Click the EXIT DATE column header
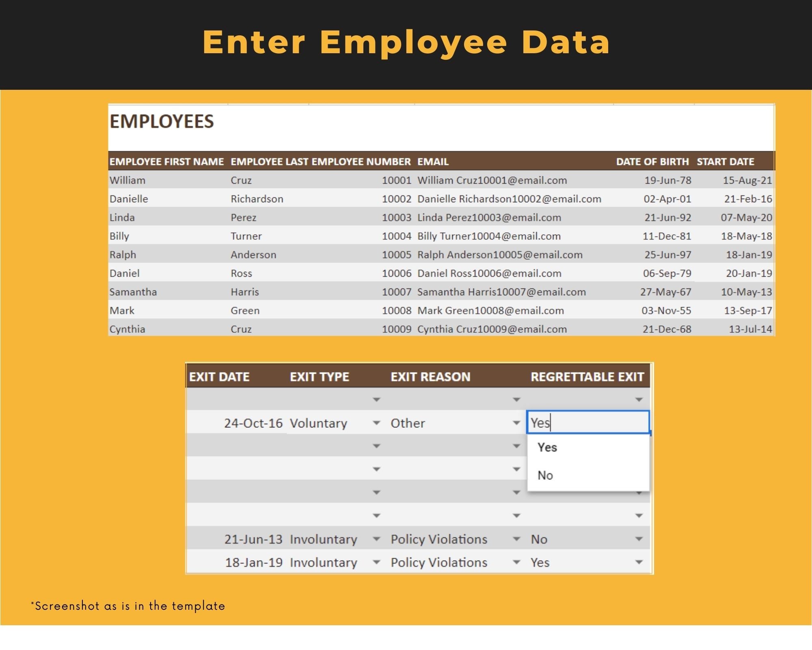Viewport: 812px width, 650px height. pos(219,377)
